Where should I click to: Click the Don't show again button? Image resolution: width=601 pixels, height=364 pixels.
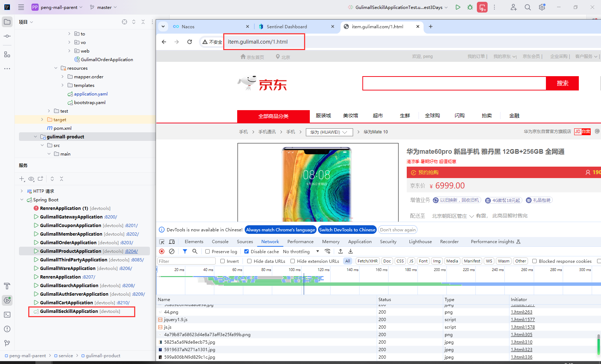pyautogui.click(x=398, y=230)
